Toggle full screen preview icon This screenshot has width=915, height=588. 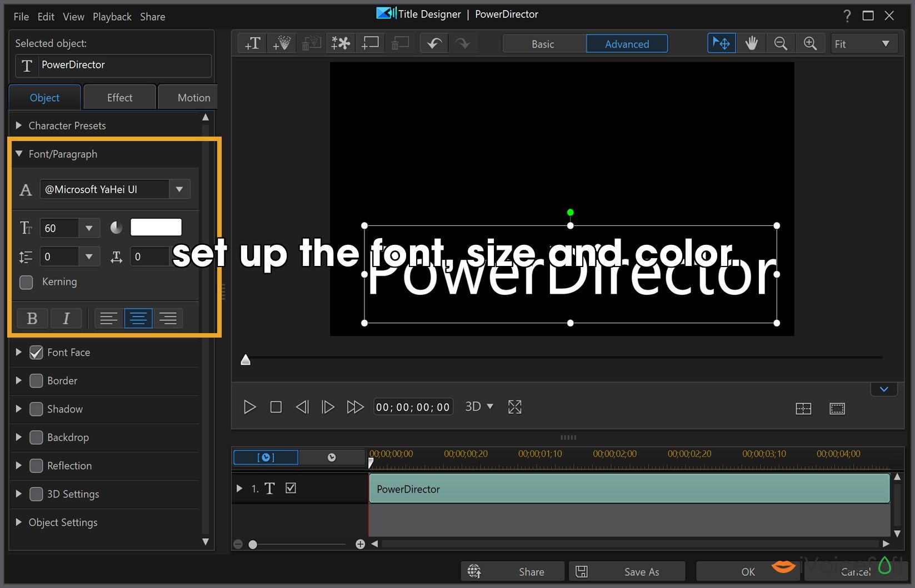515,407
